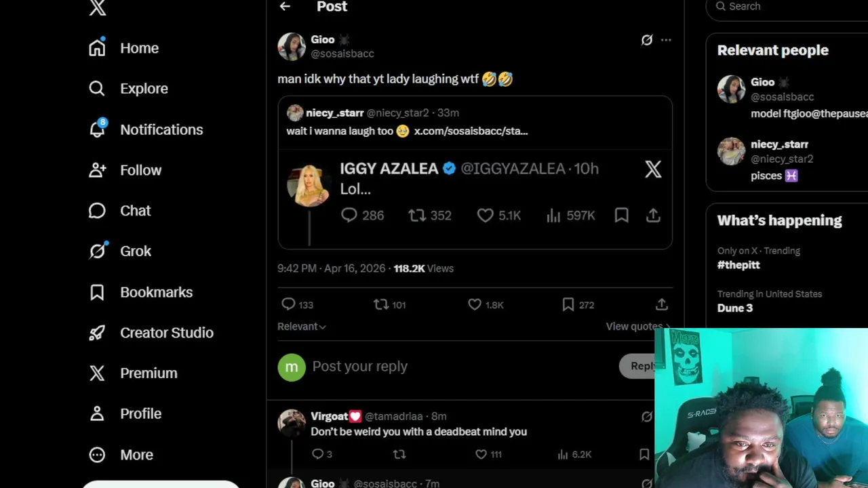Click the back arrow beside Post
868x488 pixels.
tap(285, 7)
